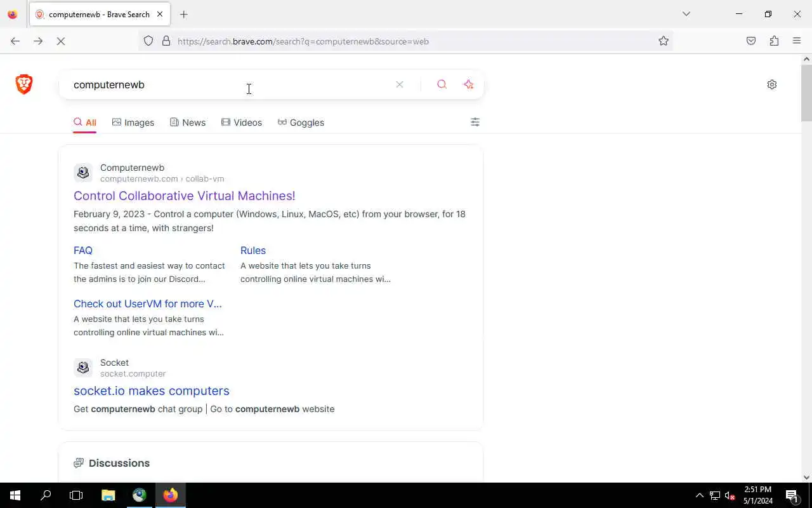This screenshot has height=508, width=812.
Task: Open the Rules sublink
Action: point(253,250)
